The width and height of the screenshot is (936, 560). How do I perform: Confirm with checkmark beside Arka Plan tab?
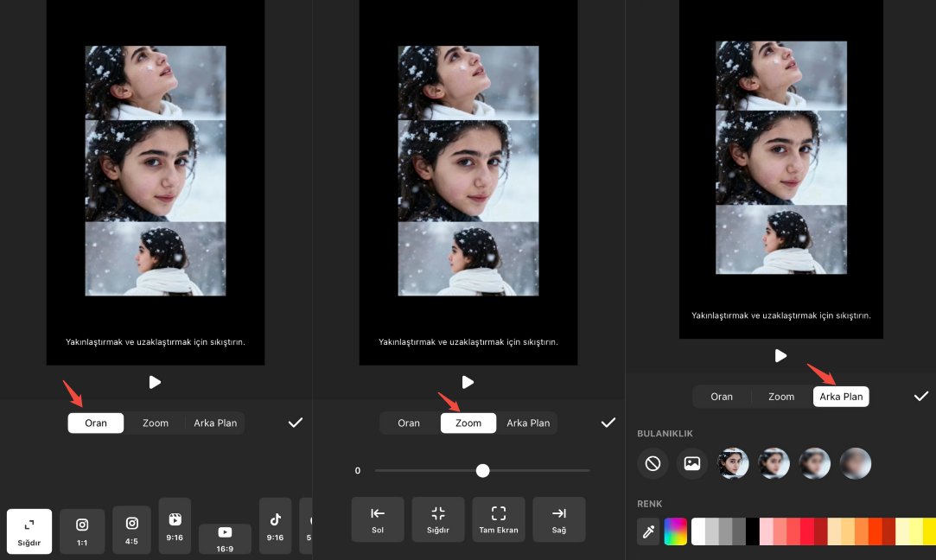click(920, 397)
